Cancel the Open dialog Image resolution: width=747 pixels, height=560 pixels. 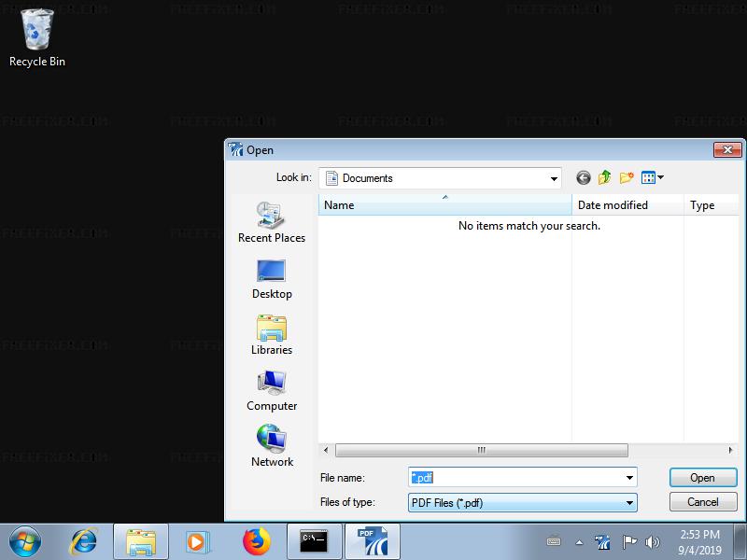(703, 502)
